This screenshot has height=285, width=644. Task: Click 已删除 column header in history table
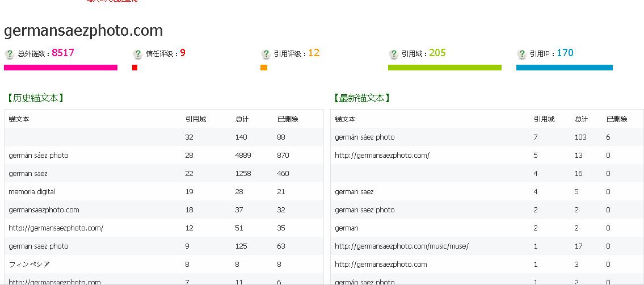(288, 119)
